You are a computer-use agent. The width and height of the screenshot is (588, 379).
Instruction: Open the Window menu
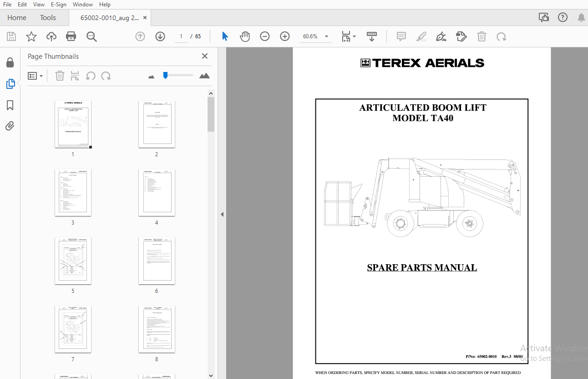pos(83,4)
